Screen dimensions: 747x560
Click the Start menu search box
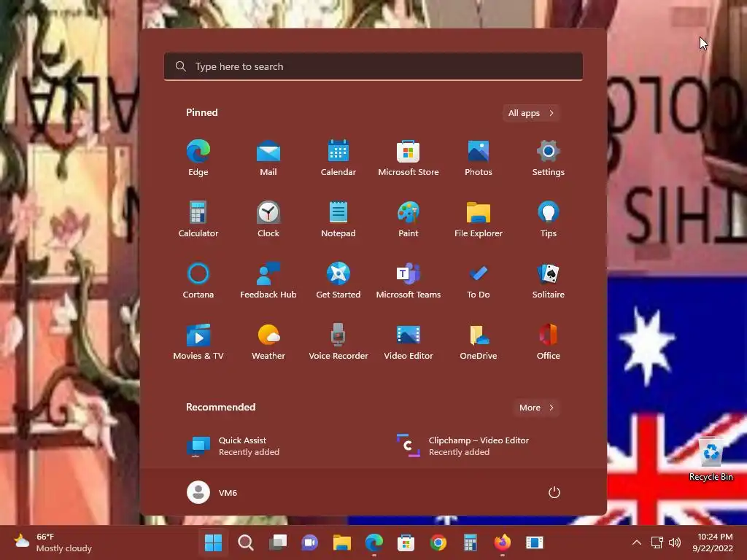click(x=373, y=66)
